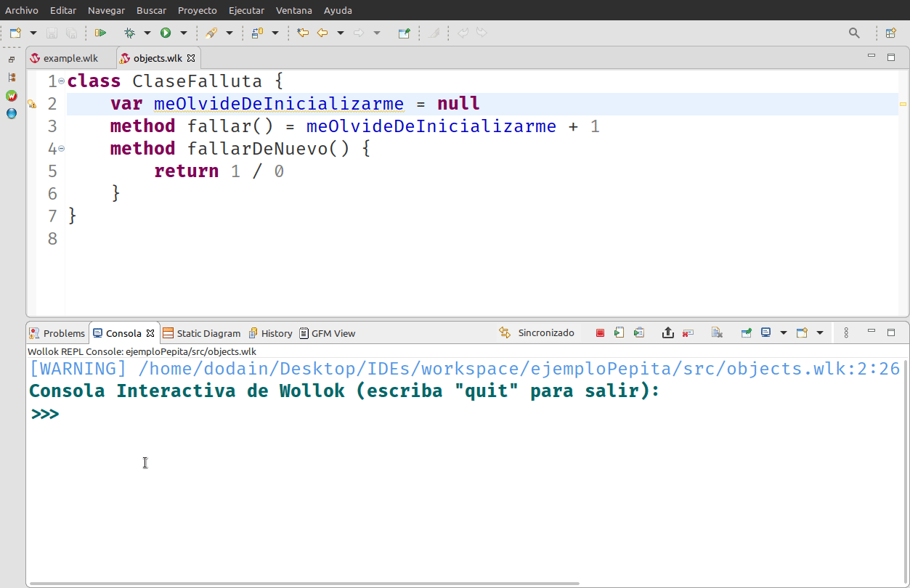Viewport: 910px width, 588px height.
Task: Open the console View Menu dots
Action: coord(846,333)
